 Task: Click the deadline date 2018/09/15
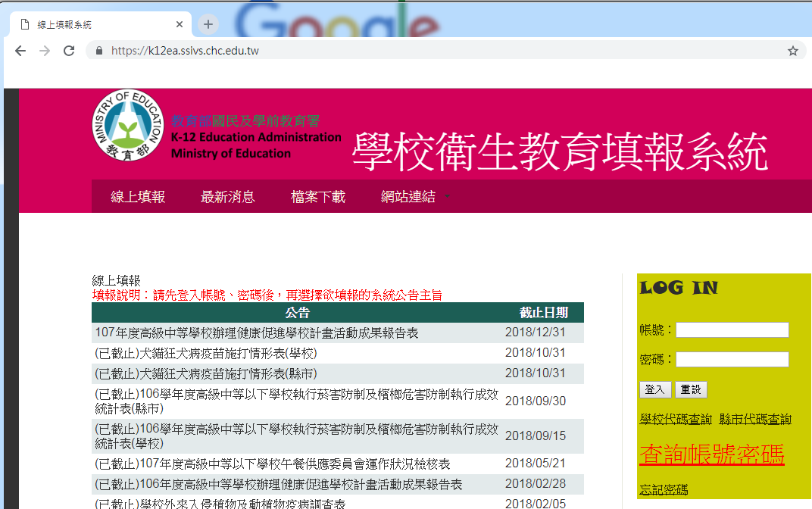click(x=536, y=436)
